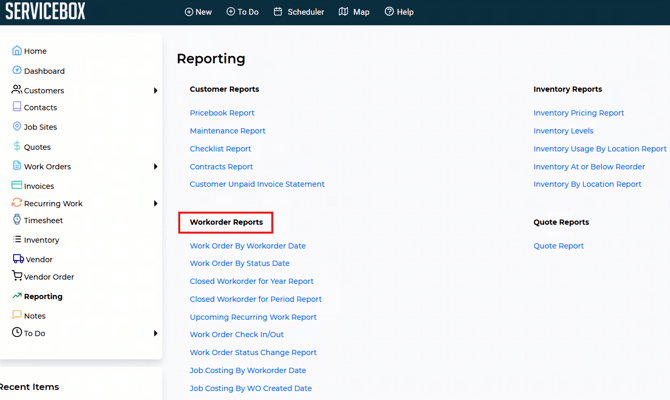The image size is (670, 400).
Task: Click the Timesheet stopwatch icon
Action: click(17, 220)
